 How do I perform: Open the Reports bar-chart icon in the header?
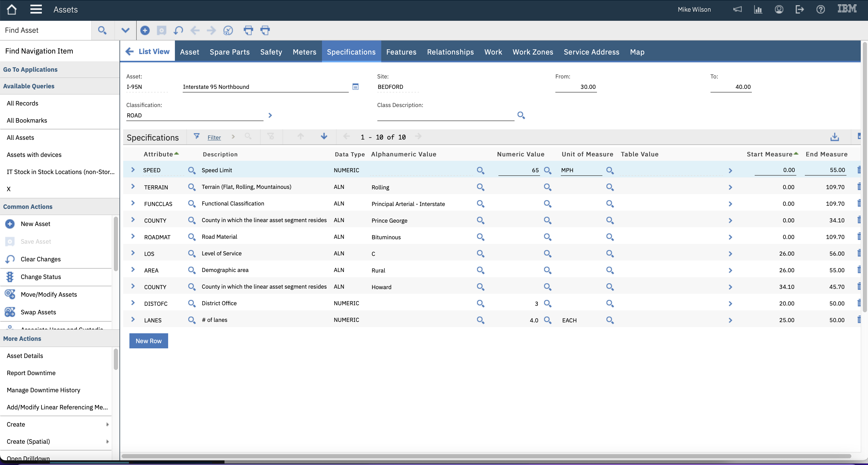pos(758,9)
